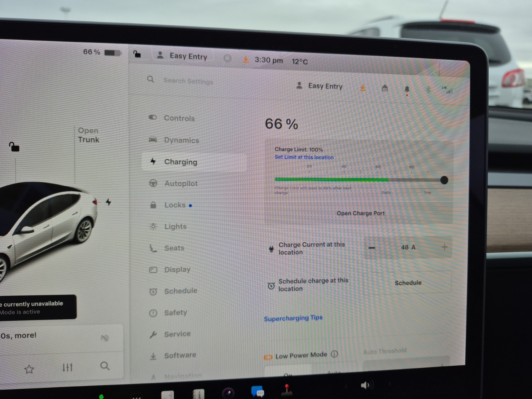Open the Easy Entry driver profile in status bar
The height and width of the screenshot is (399, 532).
pyautogui.click(x=182, y=56)
